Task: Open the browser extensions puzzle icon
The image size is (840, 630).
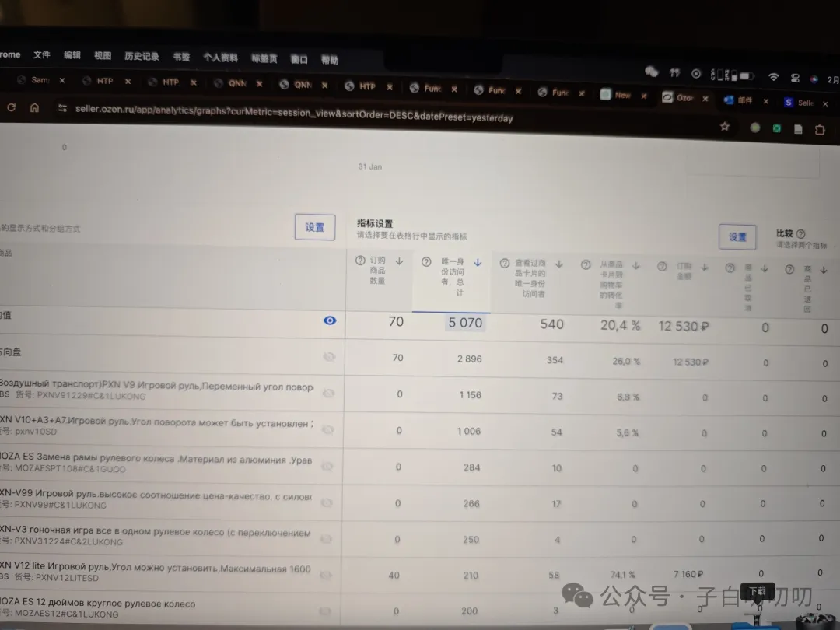Action: (x=820, y=129)
